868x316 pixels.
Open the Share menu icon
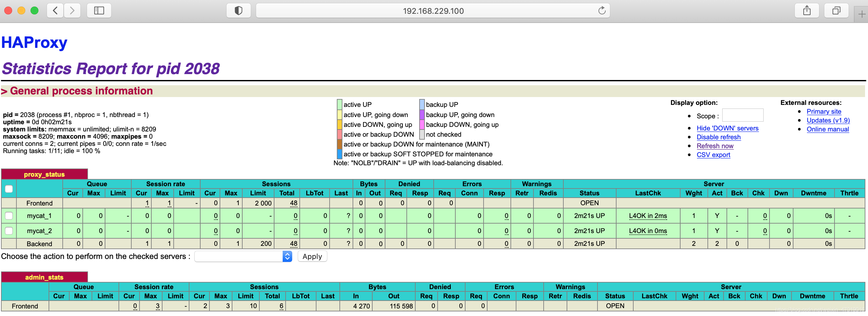(x=807, y=11)
